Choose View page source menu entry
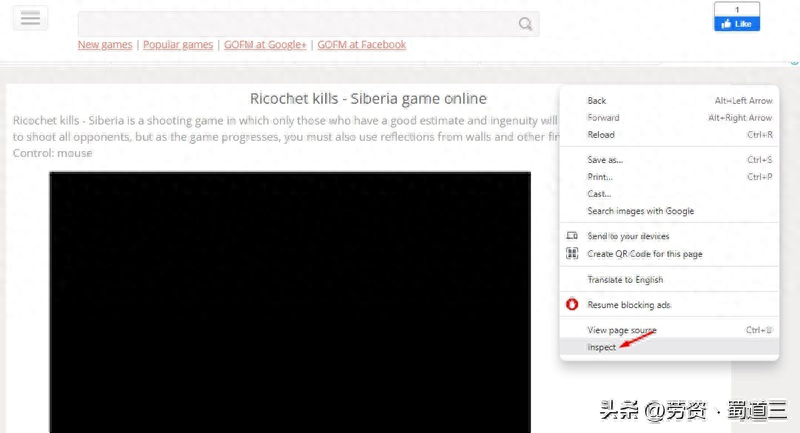The width and height of the screenshot is (800, 433). point(622,330)
